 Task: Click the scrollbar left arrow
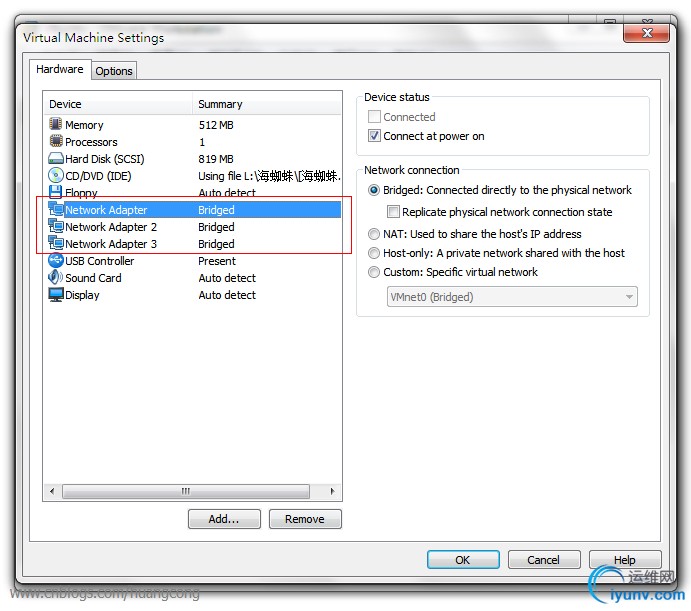pos(52,491)
